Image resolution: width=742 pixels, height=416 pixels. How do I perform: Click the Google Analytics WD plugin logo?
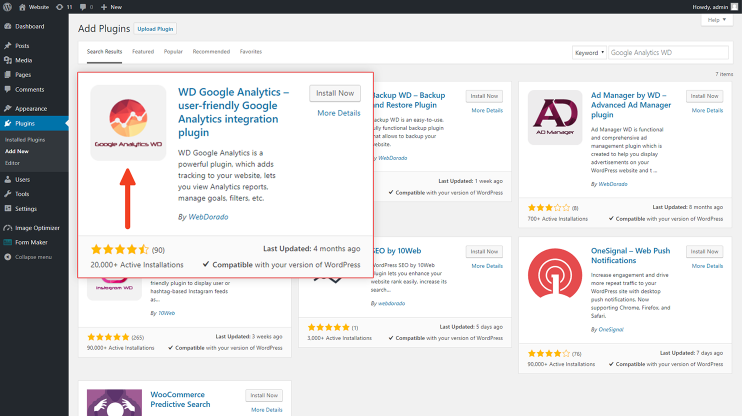click(128, 123)
